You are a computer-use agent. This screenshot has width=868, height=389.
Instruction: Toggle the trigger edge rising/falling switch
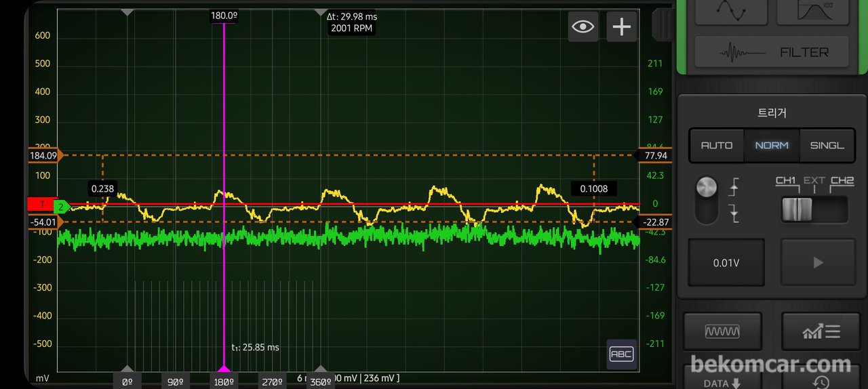pyautogui.click(x=707, y=200)
